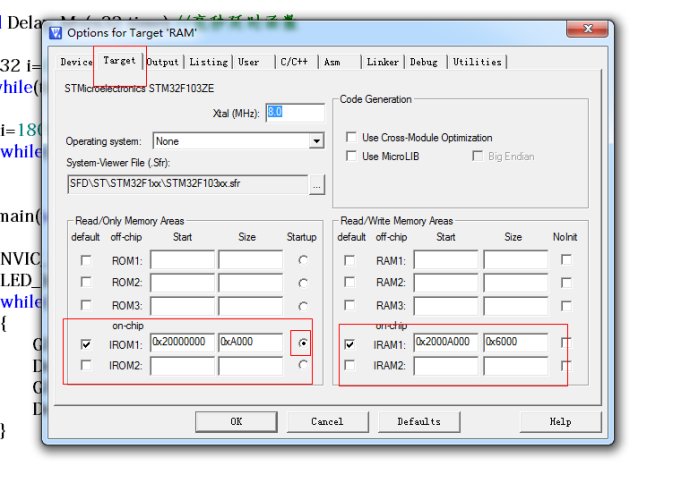
Task: Open the Debug tab
Action: click(423, 62)
